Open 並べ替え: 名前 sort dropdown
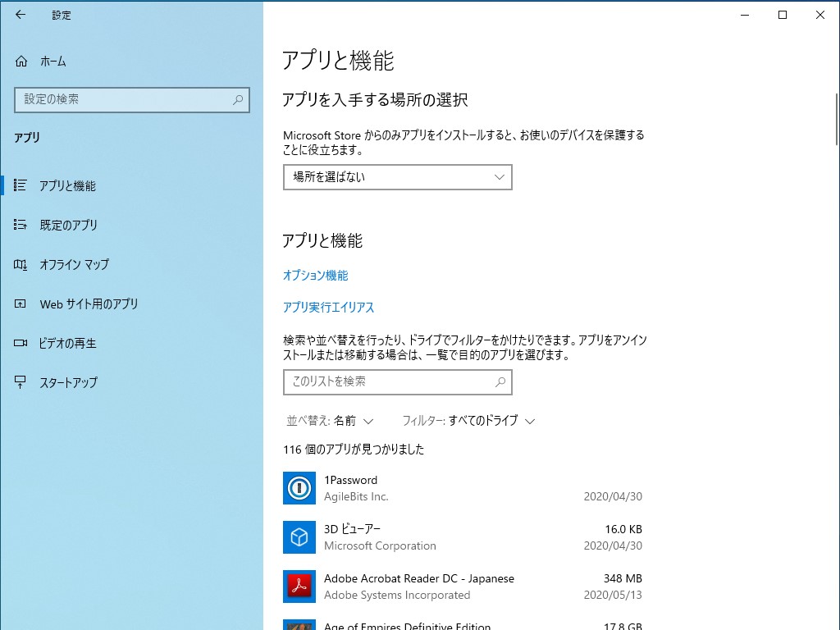 (x=330, y=421)
